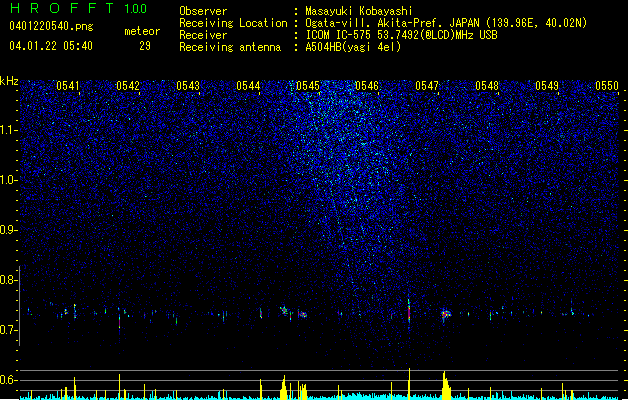
Task: Click the 0.8 kHz frequency label
Action: click(x=8, y=280)
